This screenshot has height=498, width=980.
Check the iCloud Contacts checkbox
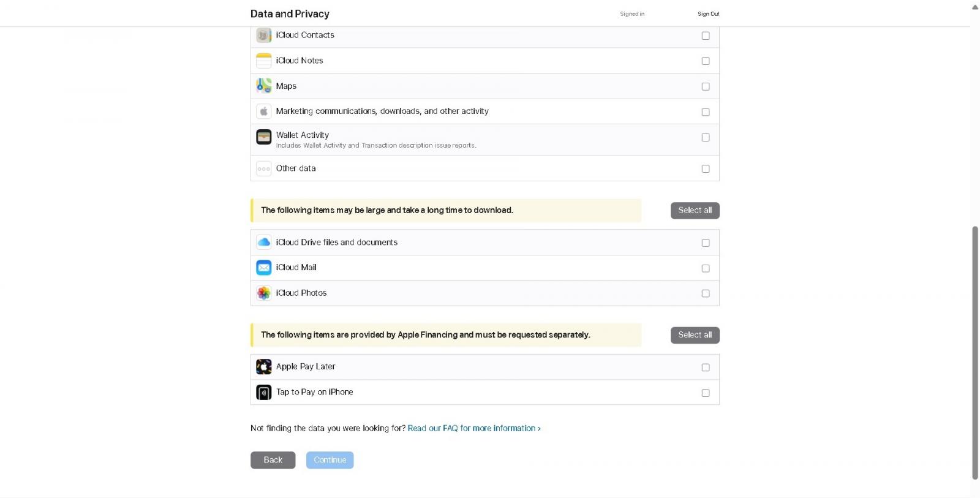[706, 36]
